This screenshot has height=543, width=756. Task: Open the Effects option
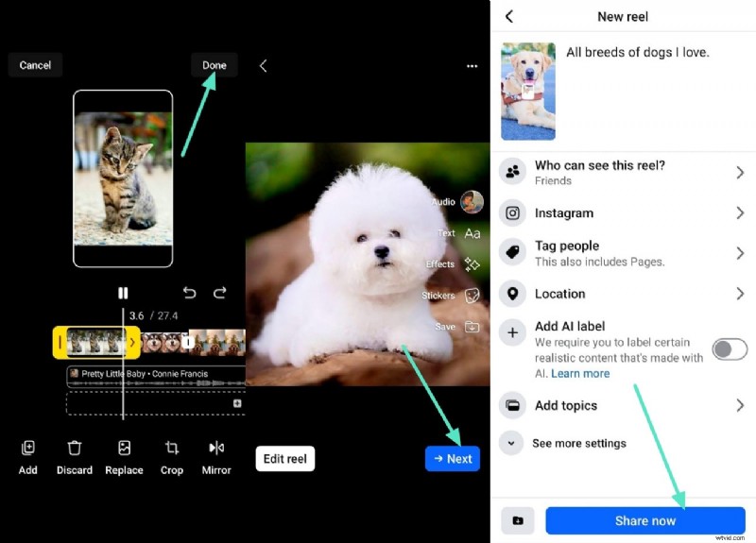(x=472, y=264)
